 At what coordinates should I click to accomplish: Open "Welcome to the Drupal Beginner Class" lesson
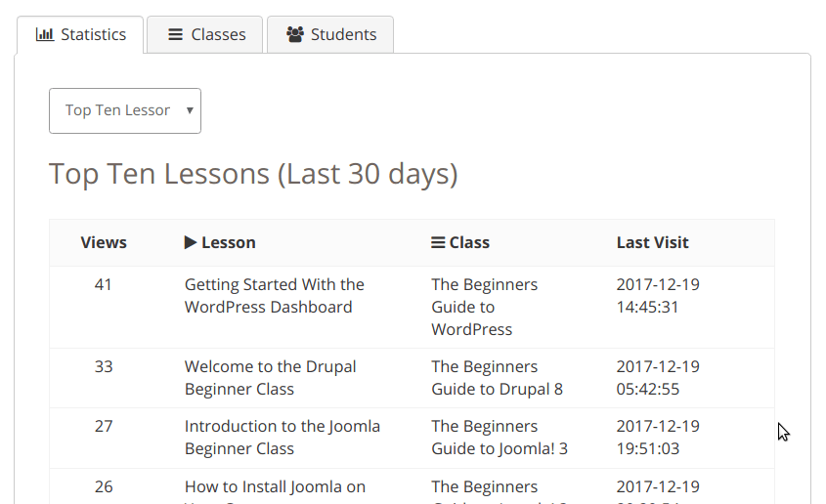tap(270, 378)
